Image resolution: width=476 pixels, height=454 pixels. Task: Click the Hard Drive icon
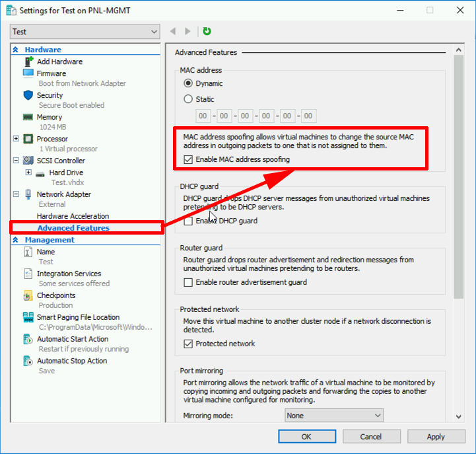[x=40, y=174]
